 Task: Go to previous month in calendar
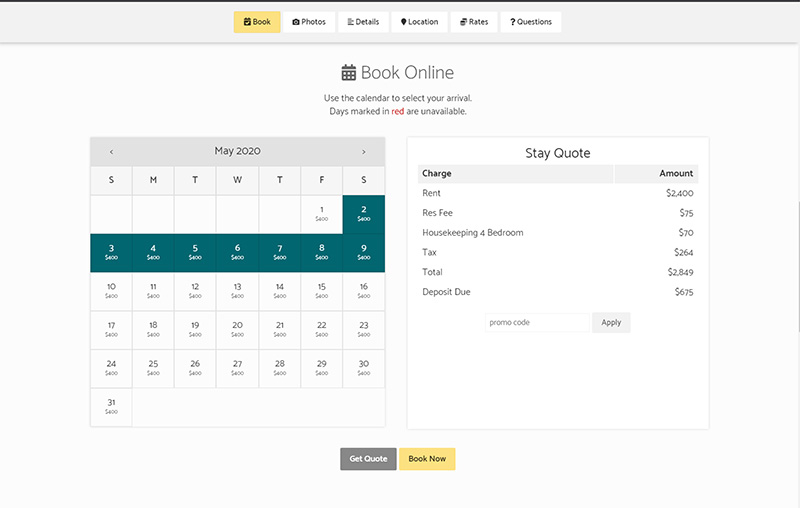(111, 152)
